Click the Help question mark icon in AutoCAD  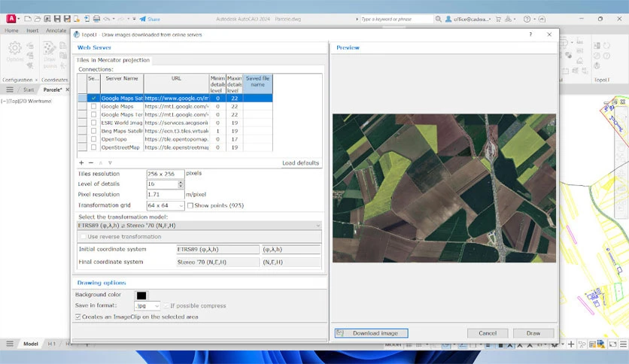(x=527, y=19)
